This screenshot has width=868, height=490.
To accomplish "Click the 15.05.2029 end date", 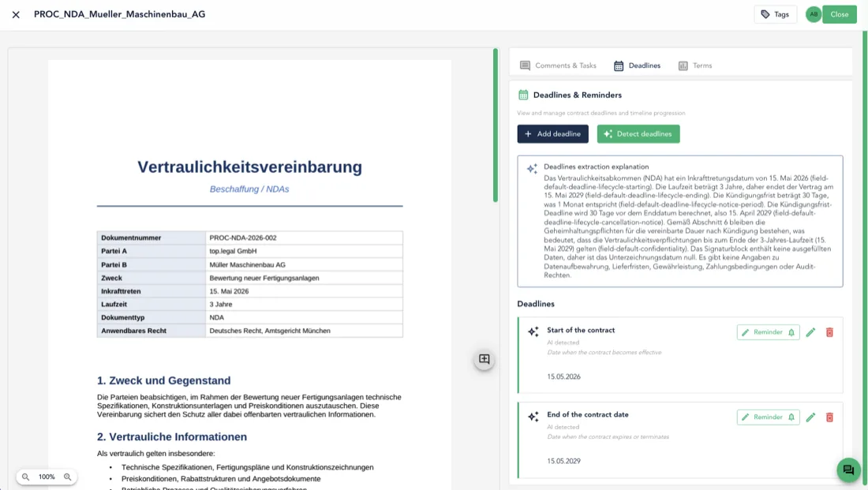I will click(563, 461).
